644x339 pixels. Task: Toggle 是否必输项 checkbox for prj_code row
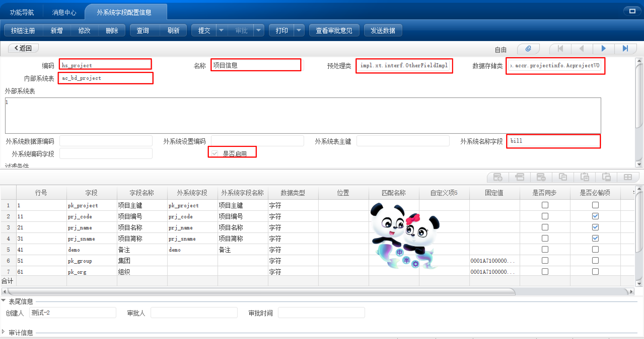(x=595, y=216)
